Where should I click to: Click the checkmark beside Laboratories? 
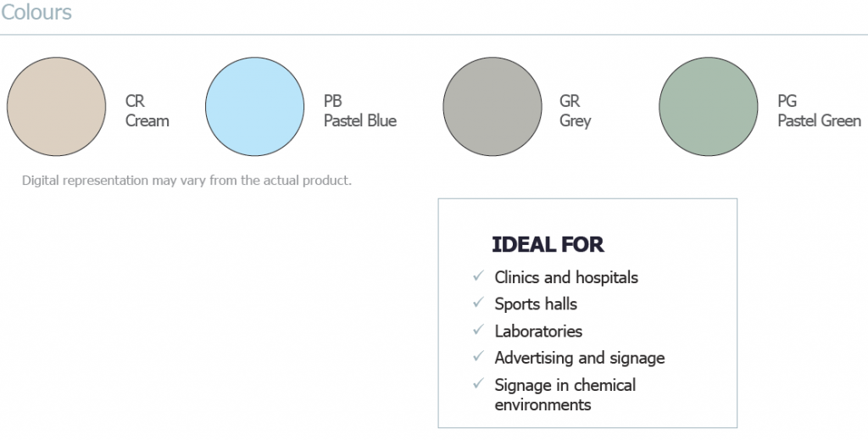(x=478, y=330)
